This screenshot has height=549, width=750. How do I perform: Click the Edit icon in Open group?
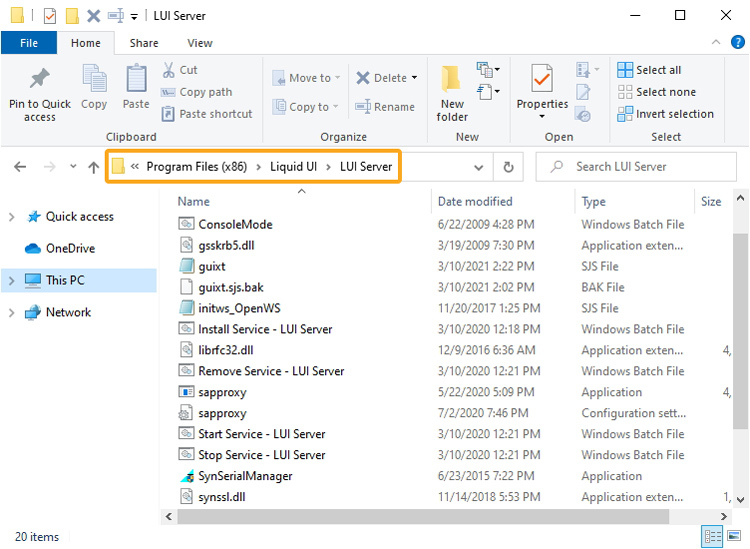pos(583,92)
